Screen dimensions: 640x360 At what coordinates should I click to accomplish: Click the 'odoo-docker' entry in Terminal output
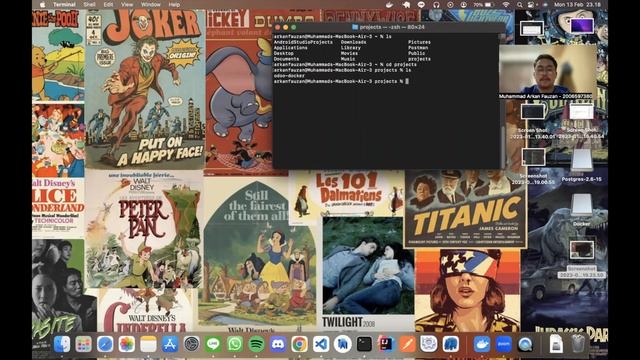289,76
